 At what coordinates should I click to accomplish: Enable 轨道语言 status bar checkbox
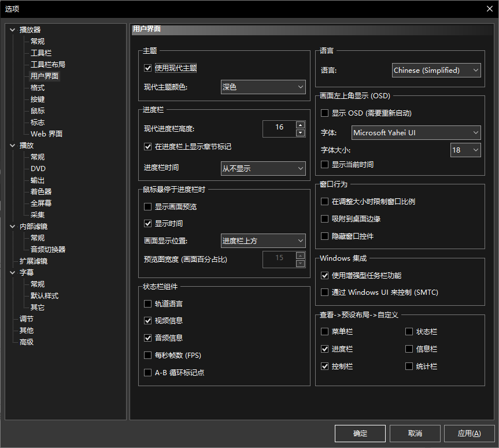(x=147, y=304)
